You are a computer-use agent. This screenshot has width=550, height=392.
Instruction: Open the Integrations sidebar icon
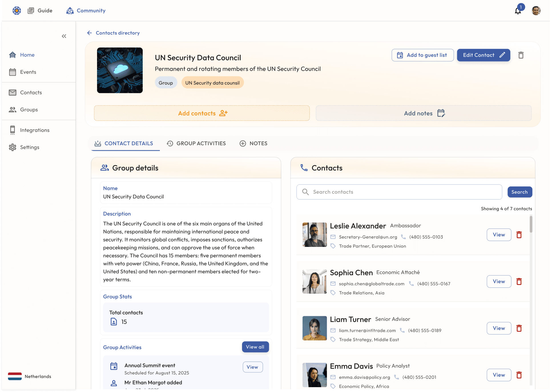(13, 130)
